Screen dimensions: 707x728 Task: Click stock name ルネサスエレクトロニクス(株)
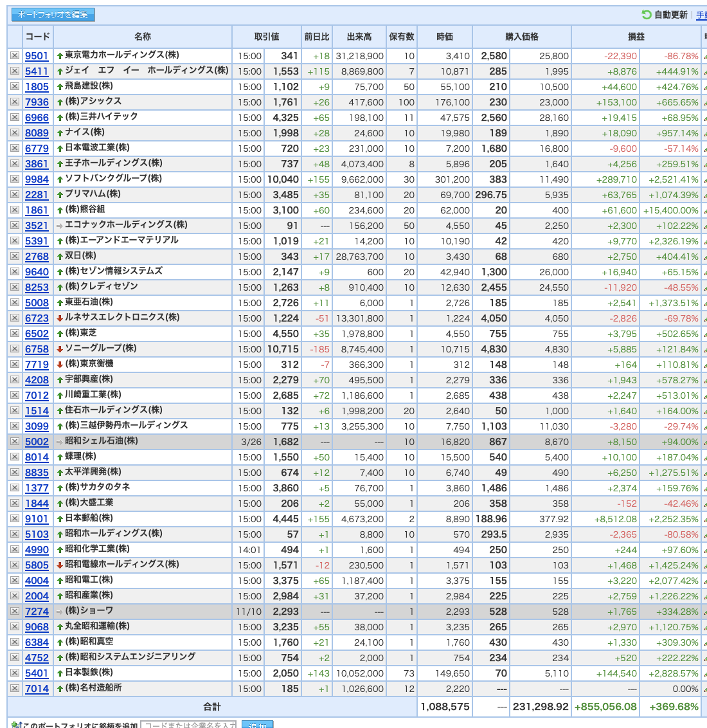(122, 317)
